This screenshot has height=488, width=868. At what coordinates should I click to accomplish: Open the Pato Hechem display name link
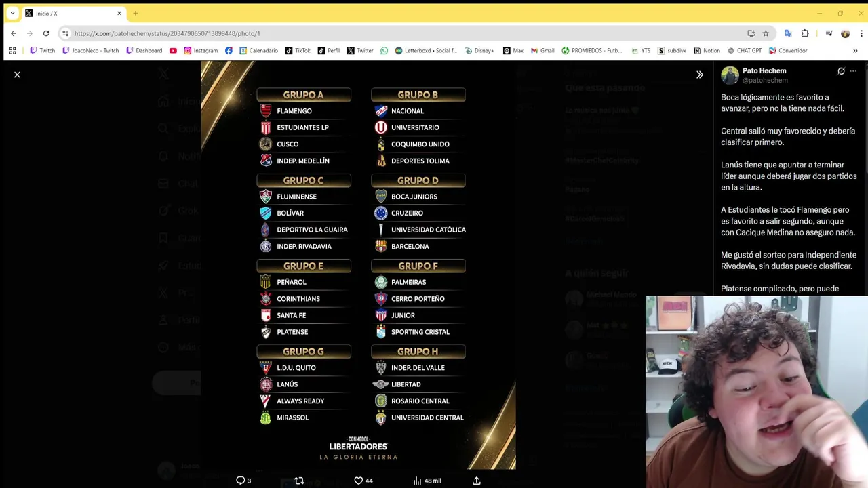point(764,70)
